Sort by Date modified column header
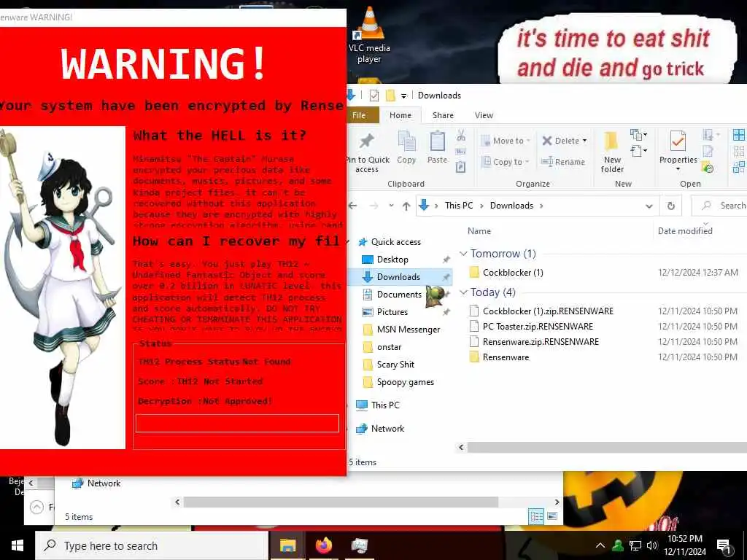747x560 pixels. tap(685, 231)
